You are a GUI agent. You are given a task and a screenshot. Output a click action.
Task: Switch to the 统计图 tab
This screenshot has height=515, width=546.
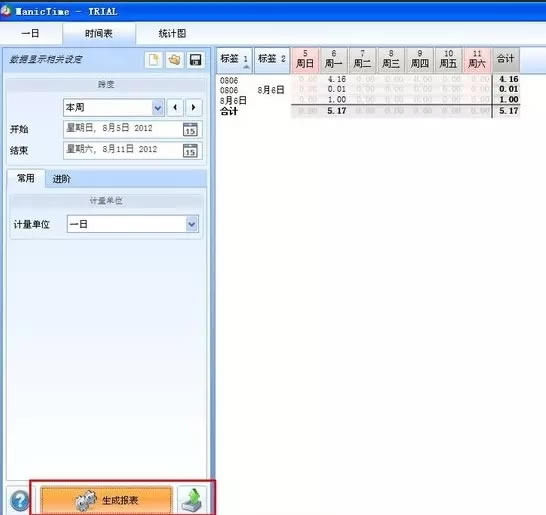(x=172, y=33)
